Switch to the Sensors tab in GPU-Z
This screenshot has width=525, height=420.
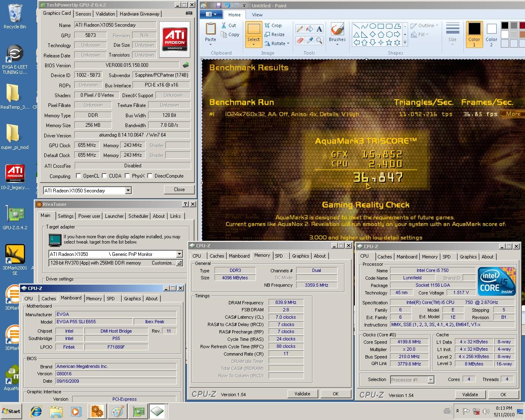[x=83, y=14]
